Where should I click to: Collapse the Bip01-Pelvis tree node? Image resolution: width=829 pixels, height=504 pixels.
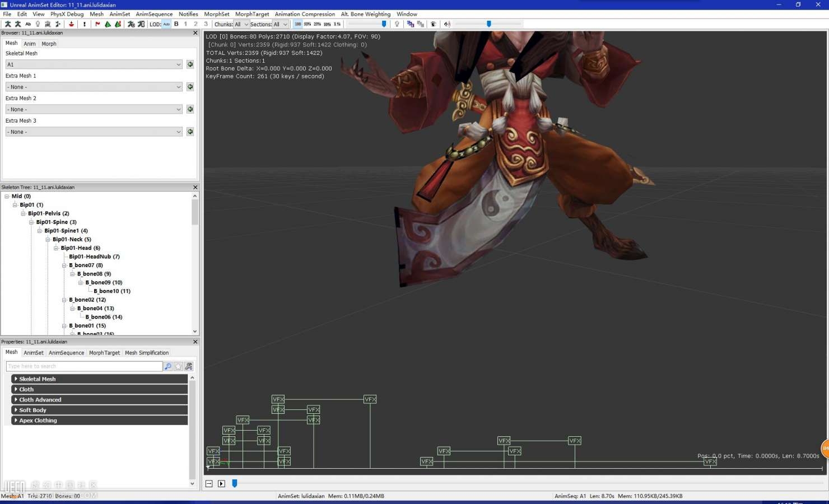(23, 213)
